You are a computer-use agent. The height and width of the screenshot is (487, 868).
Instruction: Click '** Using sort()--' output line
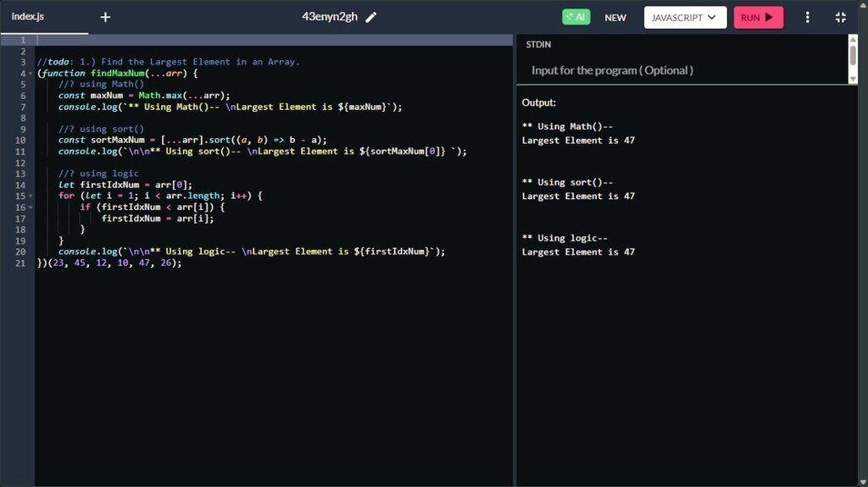[567, 182]
